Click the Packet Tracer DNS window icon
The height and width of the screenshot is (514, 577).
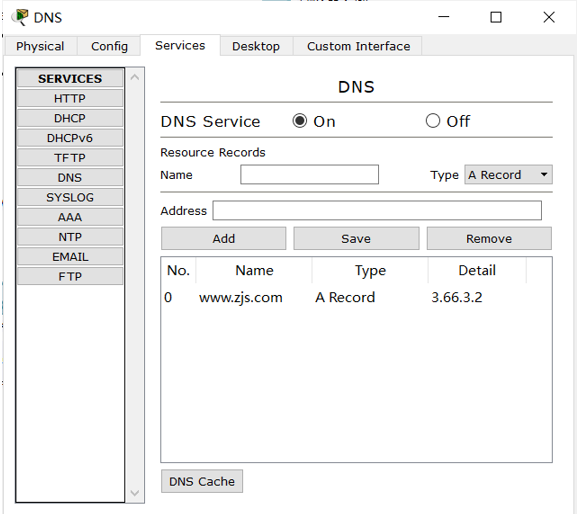(20, 17)
